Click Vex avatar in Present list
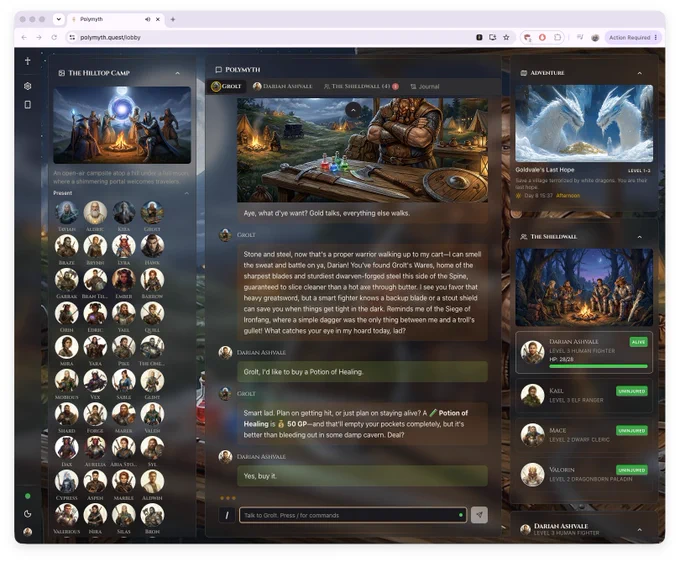 [x=95, y=380]
